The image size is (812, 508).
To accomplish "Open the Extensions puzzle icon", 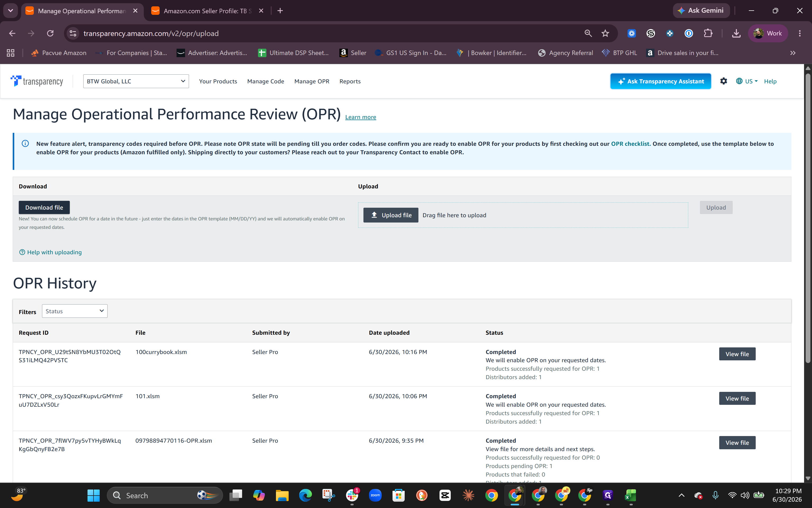I will [x=708, y=33].
